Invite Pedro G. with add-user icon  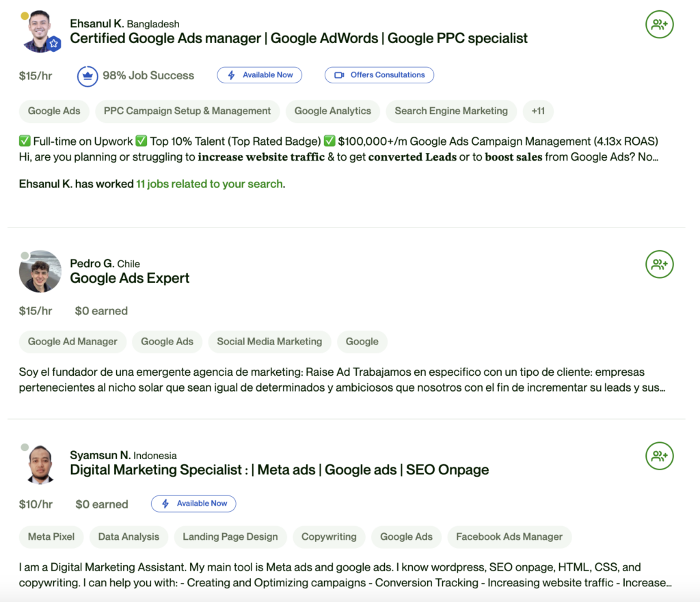click(660, 264)
